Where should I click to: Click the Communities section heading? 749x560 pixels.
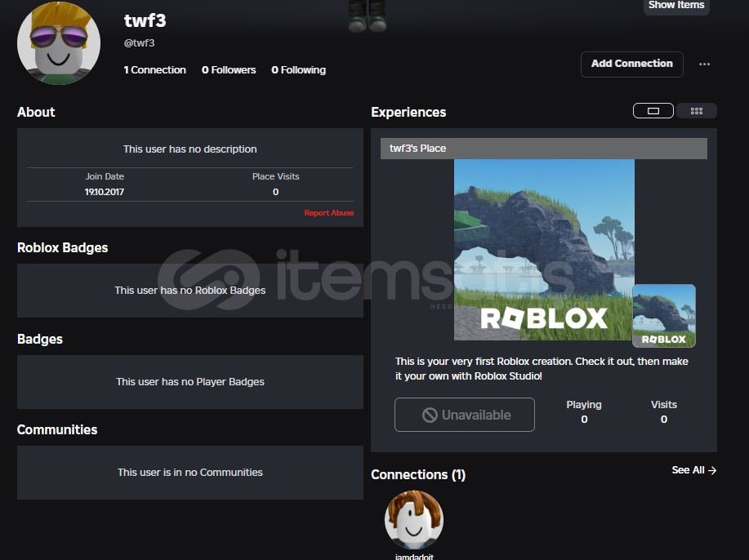(x=57, y=429)
